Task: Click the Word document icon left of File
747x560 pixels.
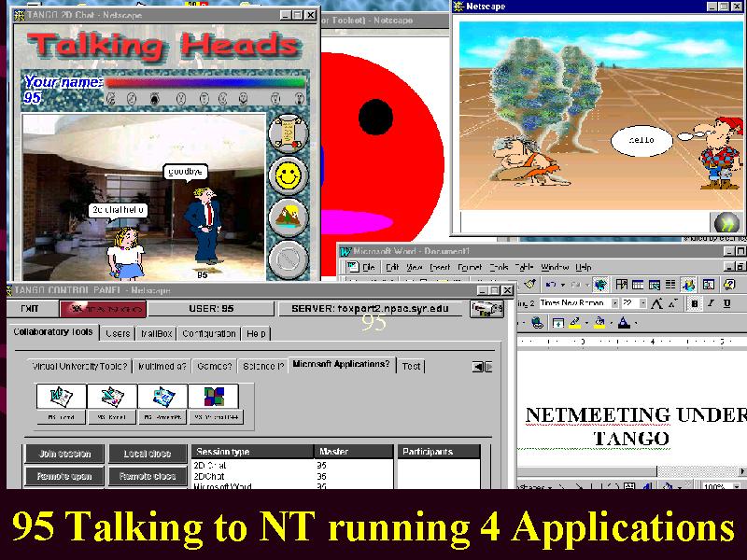Action: pyautogui.click(x=353, y=267)
